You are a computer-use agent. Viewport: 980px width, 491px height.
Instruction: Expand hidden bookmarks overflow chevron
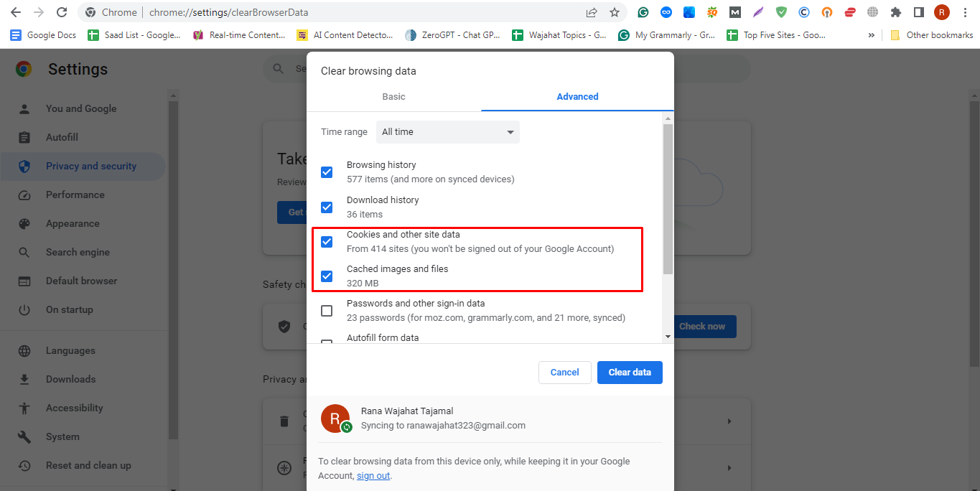(872, 34)
